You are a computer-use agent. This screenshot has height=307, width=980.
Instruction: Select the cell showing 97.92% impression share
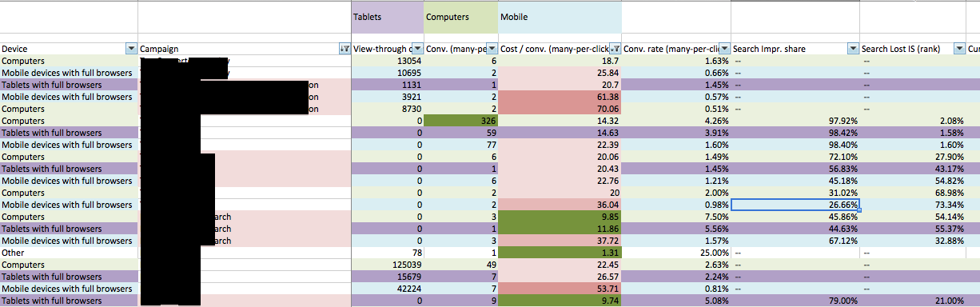click(x=795, y=121)
